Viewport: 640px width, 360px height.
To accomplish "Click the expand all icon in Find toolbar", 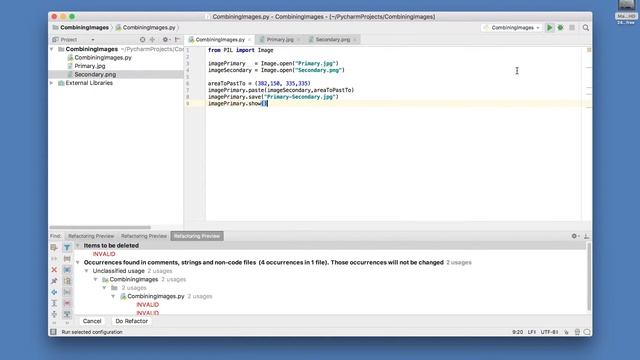I will pos(54,303).
